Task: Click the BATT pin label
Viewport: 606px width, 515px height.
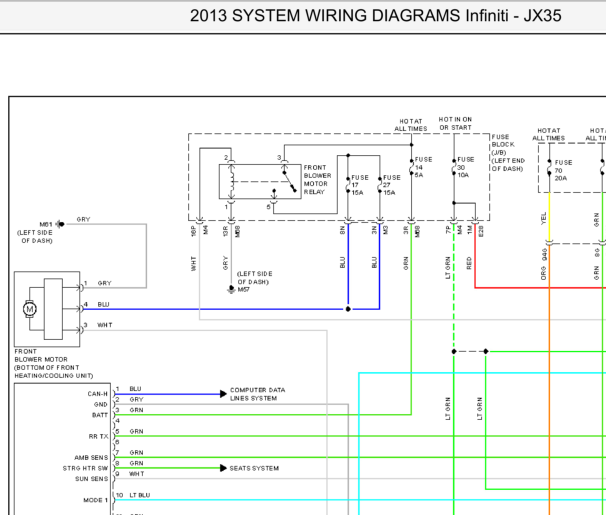Action: click(100, 415)
